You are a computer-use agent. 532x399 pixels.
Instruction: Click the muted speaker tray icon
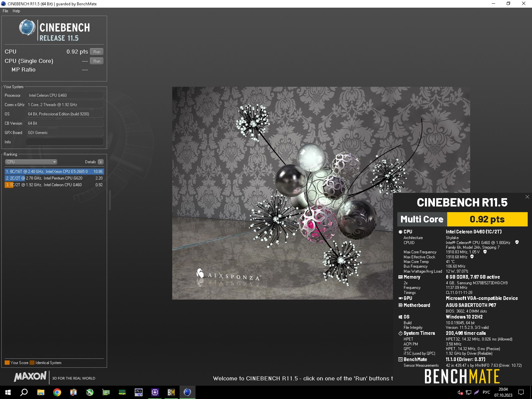point(460,392)
